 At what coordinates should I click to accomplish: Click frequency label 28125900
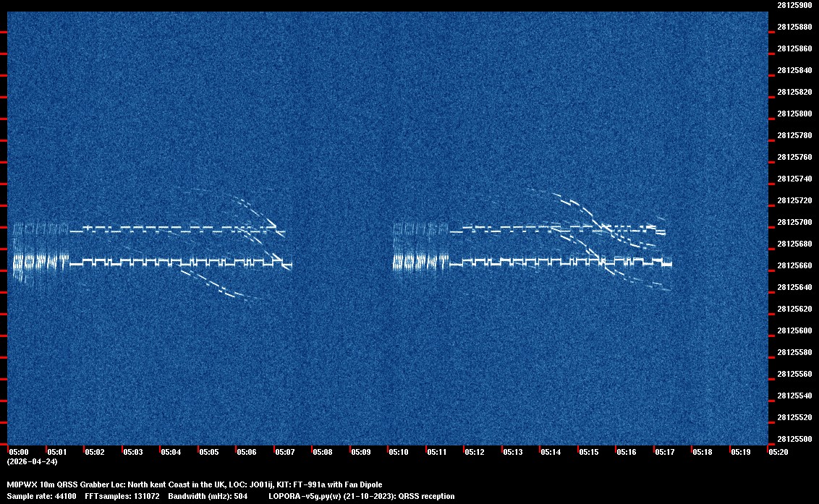[x=794, y=5]
